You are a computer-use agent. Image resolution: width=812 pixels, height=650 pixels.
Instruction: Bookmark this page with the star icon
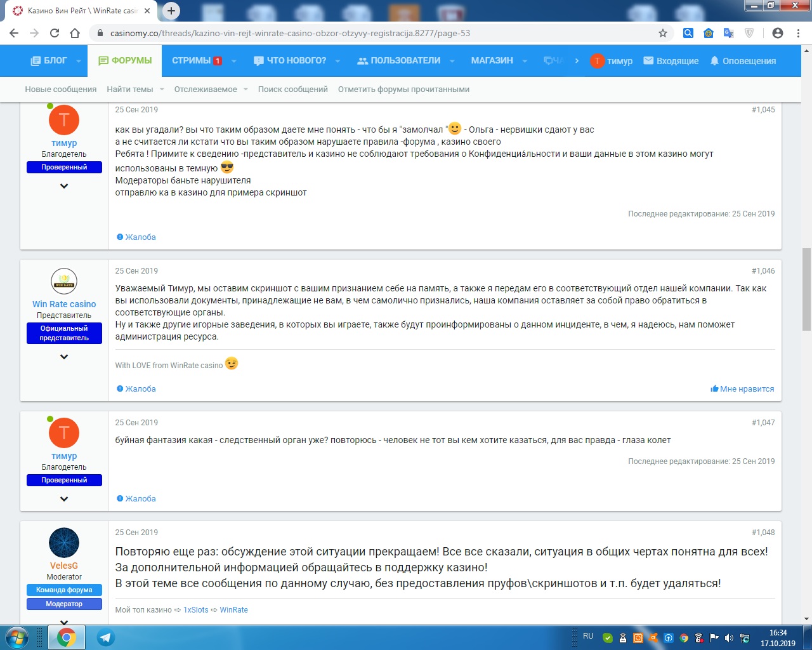coord(663,33)
